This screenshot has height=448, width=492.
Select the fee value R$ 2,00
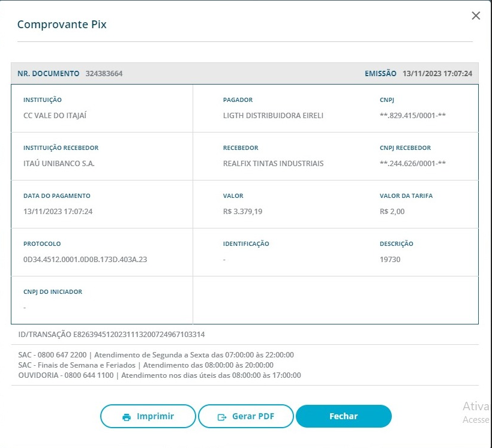[x=392, y=212]
